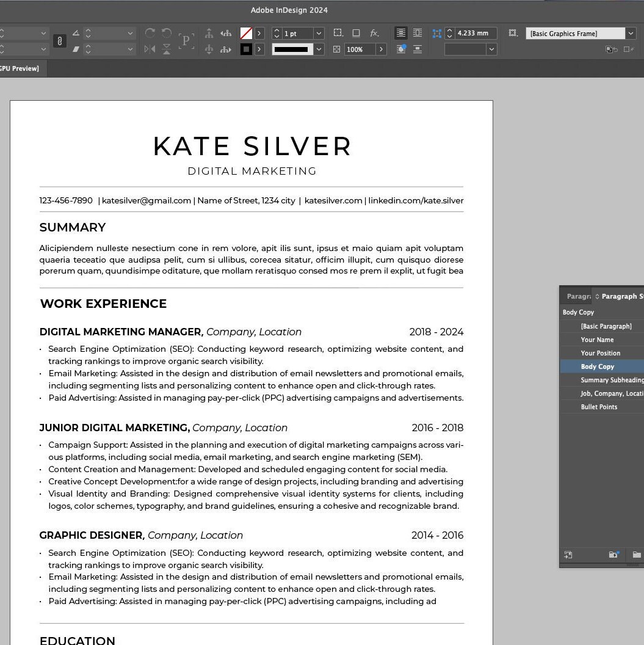Open the Effects (fx) menu in control bar

374,33
